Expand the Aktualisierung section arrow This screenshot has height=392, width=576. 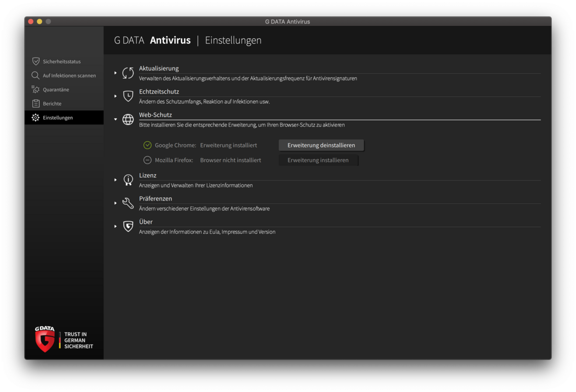pyautogui.click(x=115, y=73)
